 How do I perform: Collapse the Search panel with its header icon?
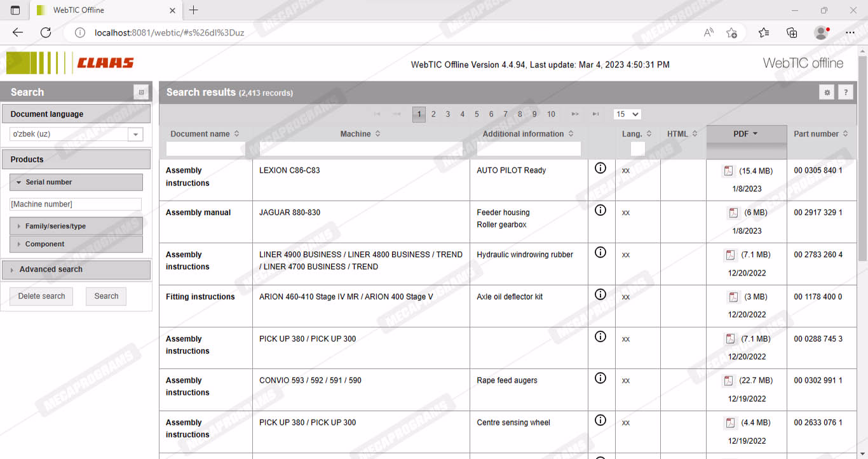coord(141,93)
